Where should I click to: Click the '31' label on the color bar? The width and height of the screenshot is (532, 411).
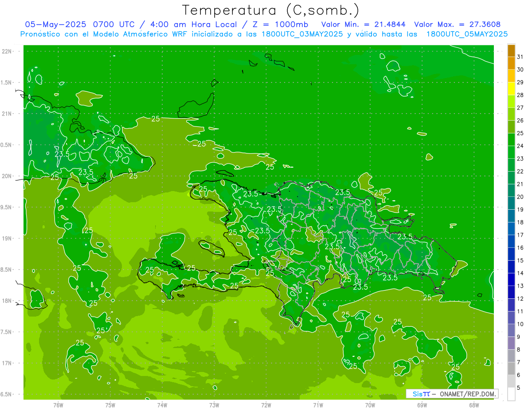(520, 57)
